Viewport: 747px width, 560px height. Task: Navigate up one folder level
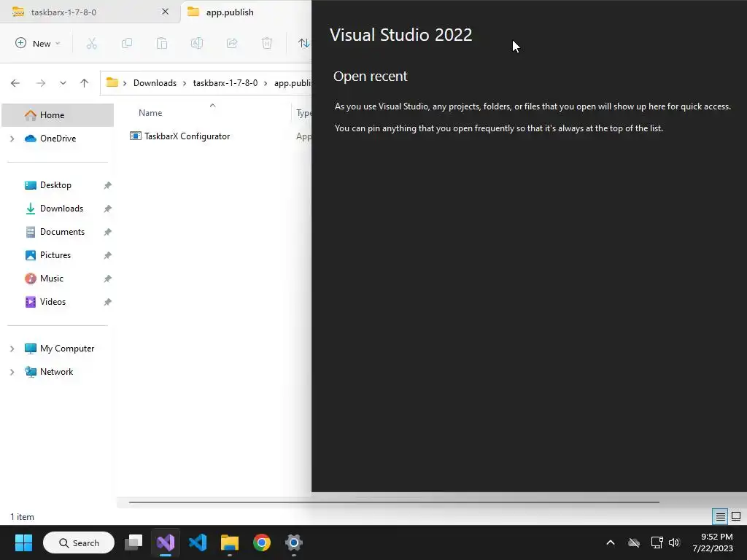pos(85,83)
